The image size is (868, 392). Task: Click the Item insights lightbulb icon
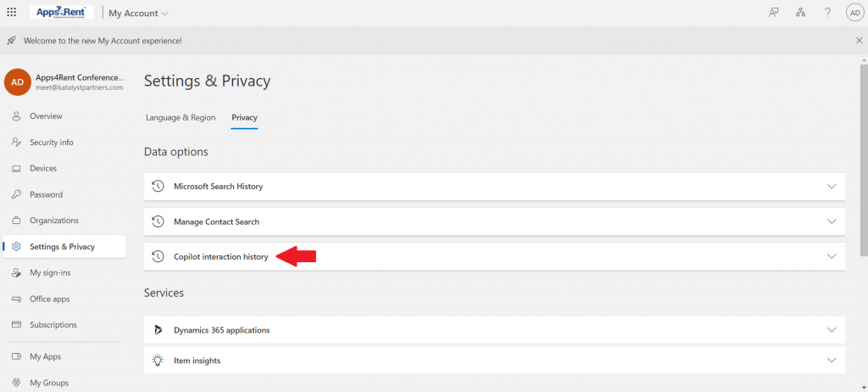point(158,361)
